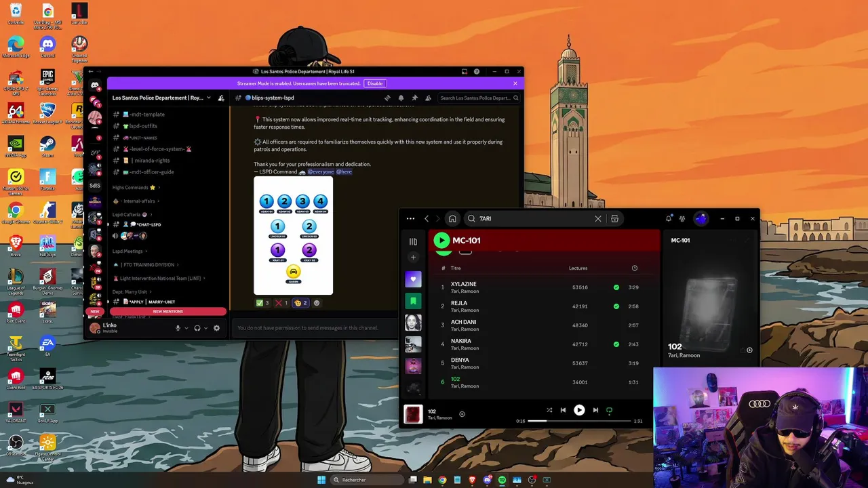868x488 pixels.
Task: Play the ACH DANI track row
Action: (x=543, y=325)
